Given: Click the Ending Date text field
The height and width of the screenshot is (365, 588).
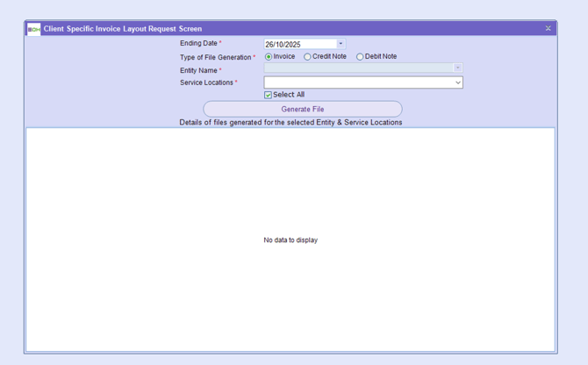Looking at the screenshot, I should point(299,44).
